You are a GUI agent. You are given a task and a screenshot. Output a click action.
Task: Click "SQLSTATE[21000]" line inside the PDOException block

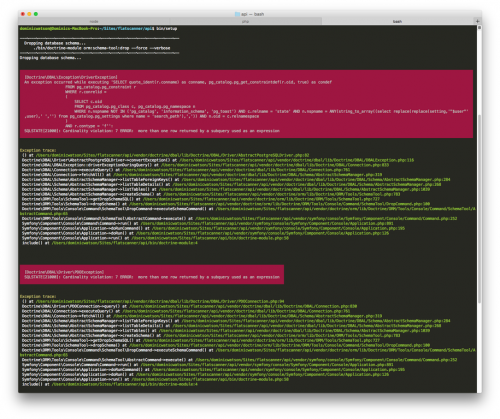coord(152,277)
